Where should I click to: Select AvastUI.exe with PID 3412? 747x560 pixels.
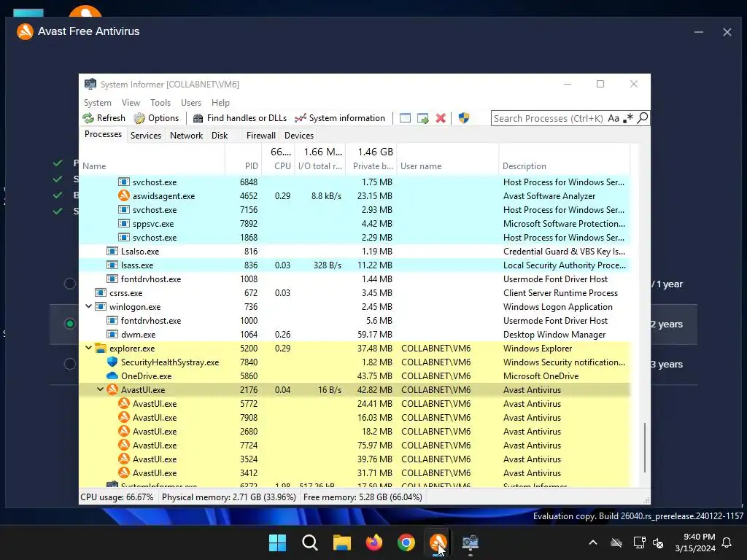pos(355,472)
